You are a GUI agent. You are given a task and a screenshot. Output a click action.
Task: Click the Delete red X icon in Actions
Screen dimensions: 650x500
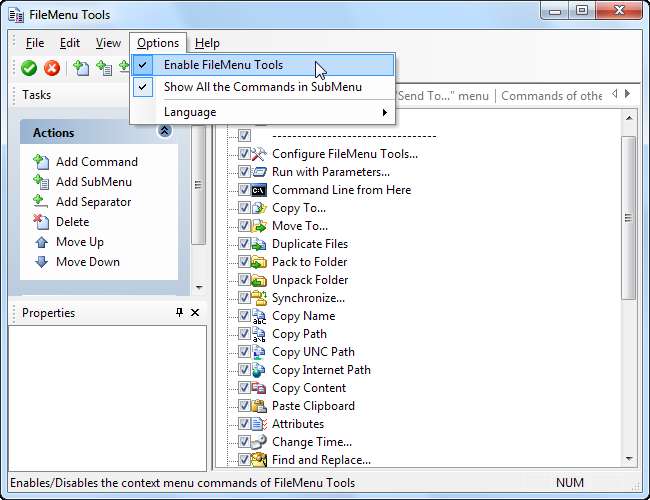pos(41,222)
